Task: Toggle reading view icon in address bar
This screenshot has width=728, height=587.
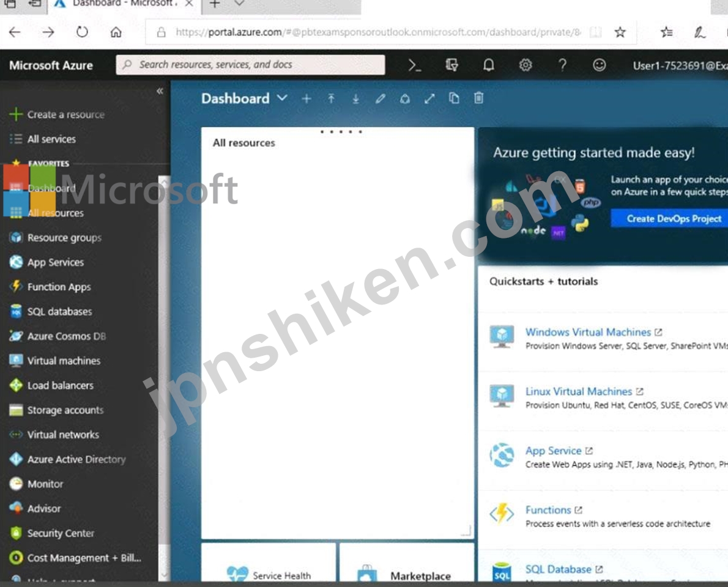Action: [596, 32]
